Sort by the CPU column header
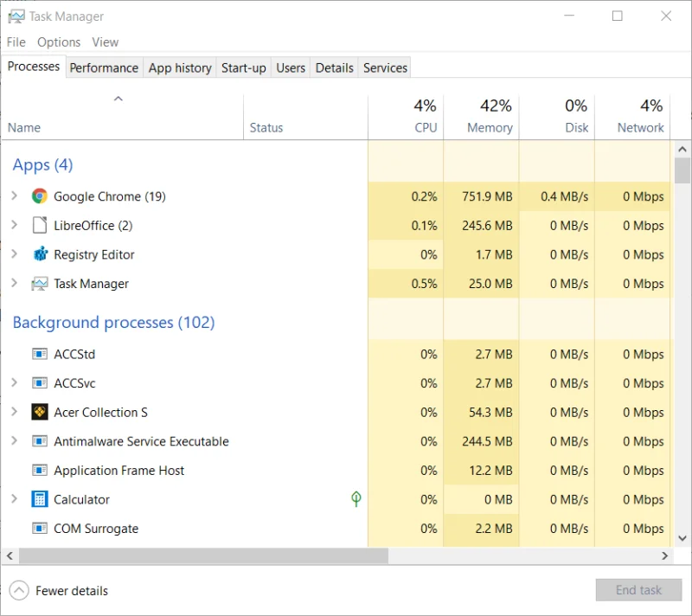The width and height of the screenshot is (692, 616). [406, 117]
